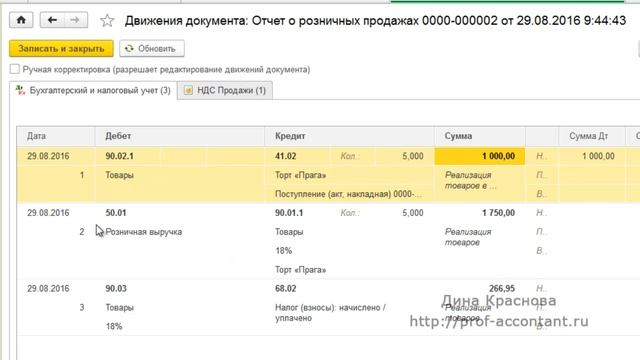Select credit account 41.02 cell
Screen dimensions: 640x360
285,156
